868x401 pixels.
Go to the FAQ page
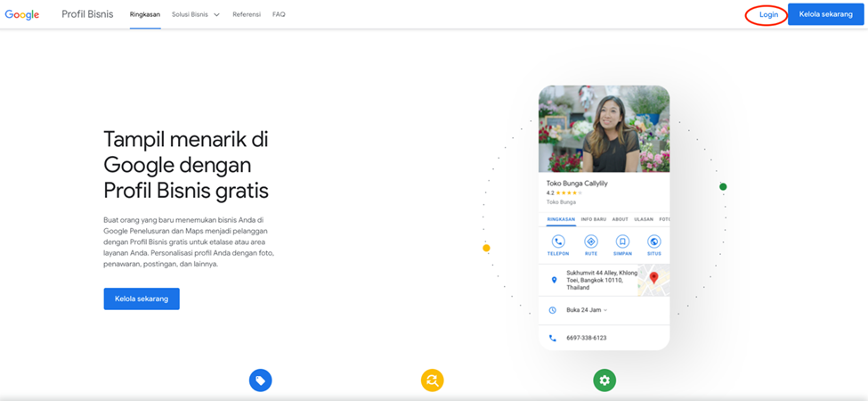[x=279, y=14]
